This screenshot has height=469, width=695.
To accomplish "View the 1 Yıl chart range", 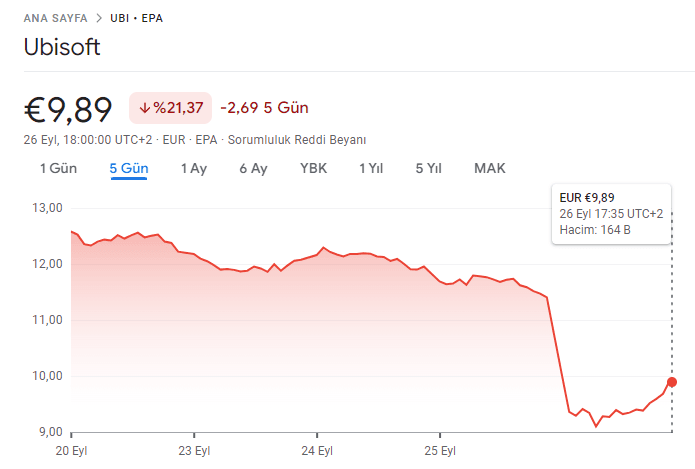I will 371,168.
